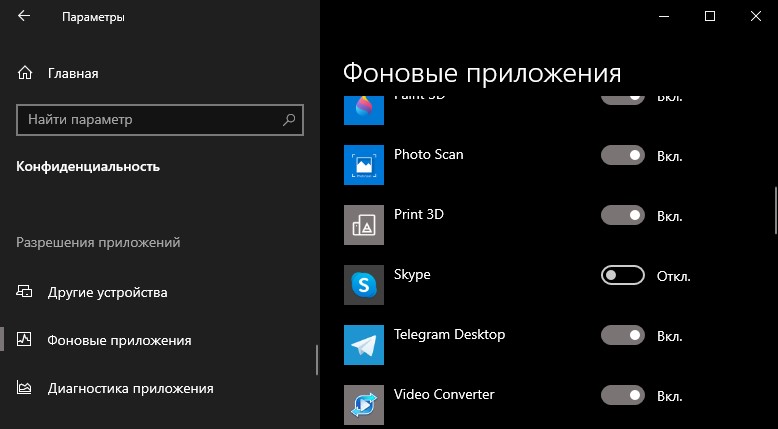Open the Главная home icon
Viewport: 778px width, 429px height.
[24, 73]
